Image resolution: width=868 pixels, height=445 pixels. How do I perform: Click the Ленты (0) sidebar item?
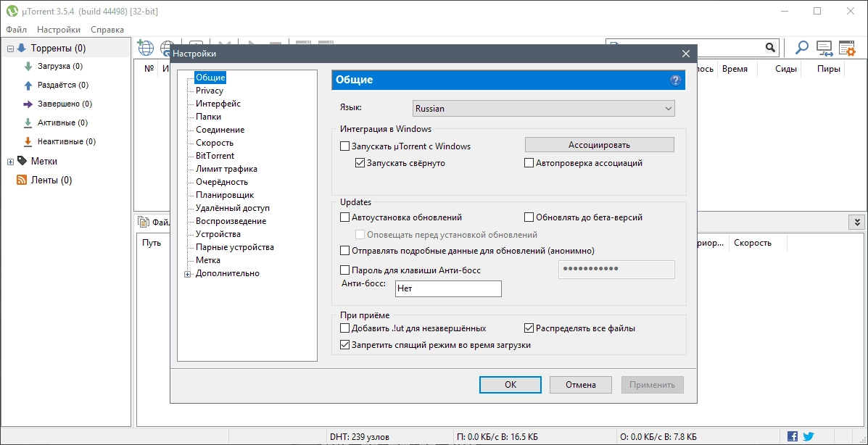[51, 180]
